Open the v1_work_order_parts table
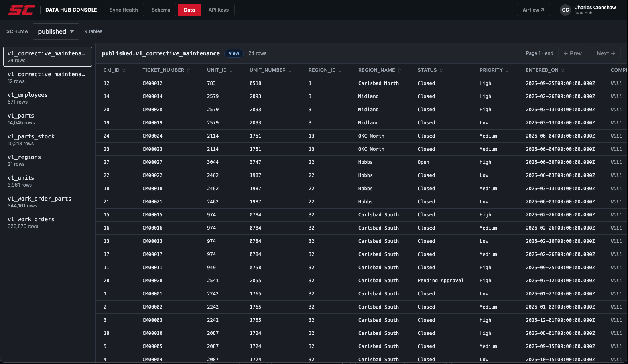The height and width of the screenshot is (364, 628). click(47, 202)
